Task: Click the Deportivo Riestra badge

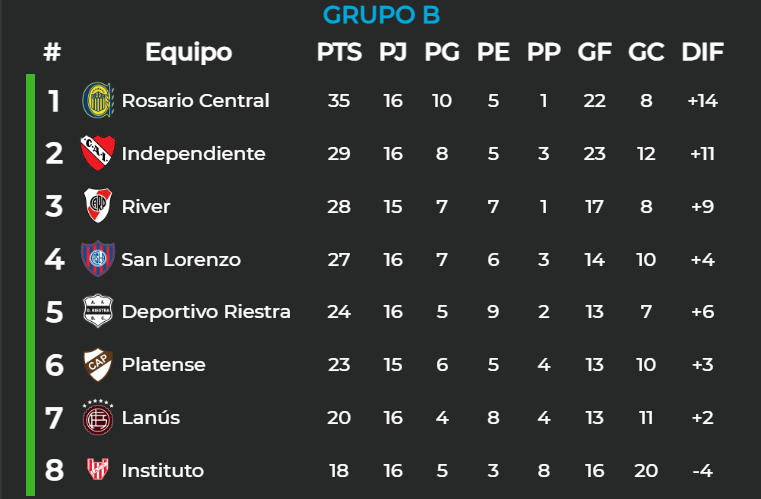Action: coord(98,311)
